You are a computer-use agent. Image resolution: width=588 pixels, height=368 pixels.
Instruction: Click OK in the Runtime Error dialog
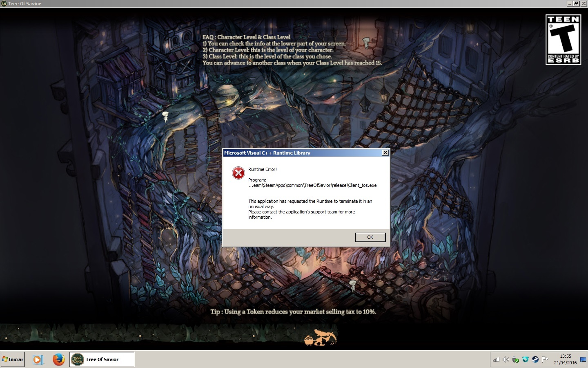370,237
